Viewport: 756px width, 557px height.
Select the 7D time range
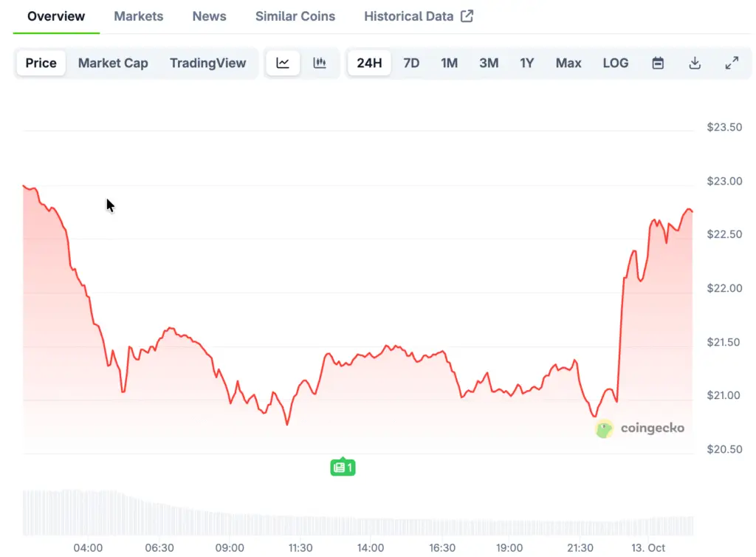pyautogui.click(x=411, y=63)
